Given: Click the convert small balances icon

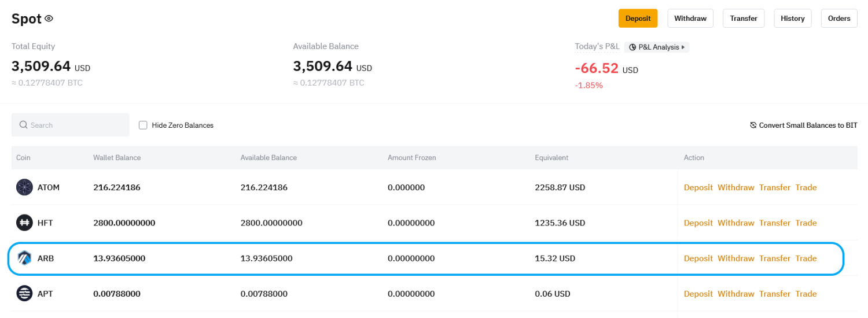Looking at the screenshot, I should [753, 125].
